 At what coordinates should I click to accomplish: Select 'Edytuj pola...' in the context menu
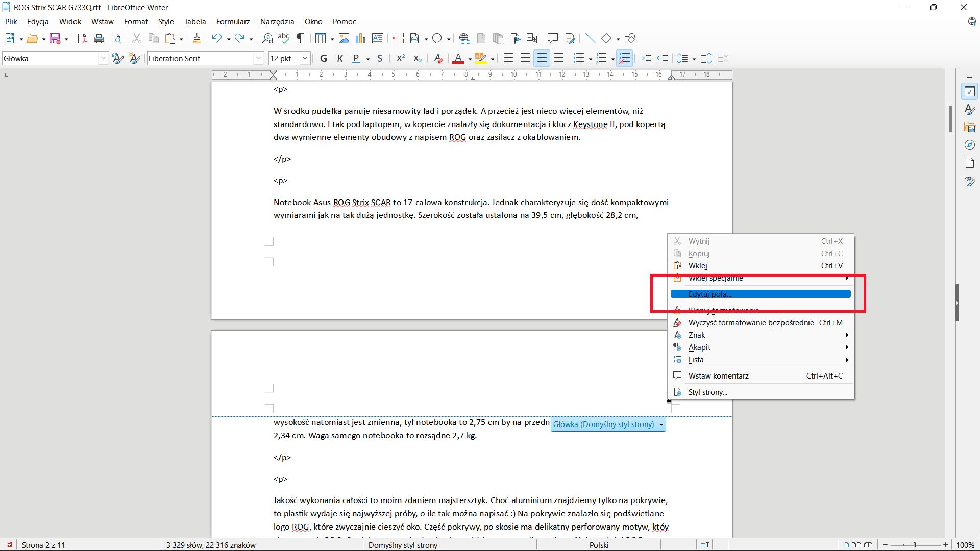(710, 294)
